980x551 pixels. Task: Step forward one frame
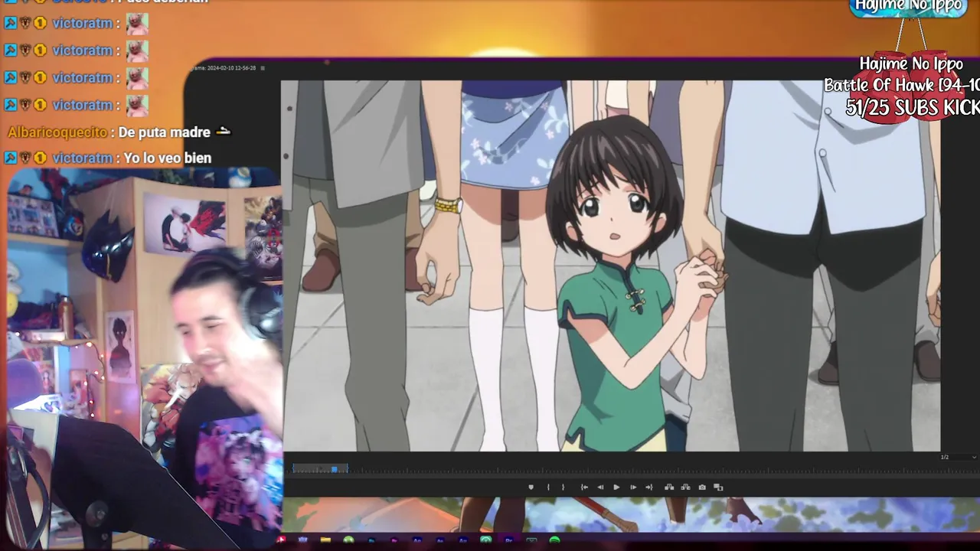point(633,487)
